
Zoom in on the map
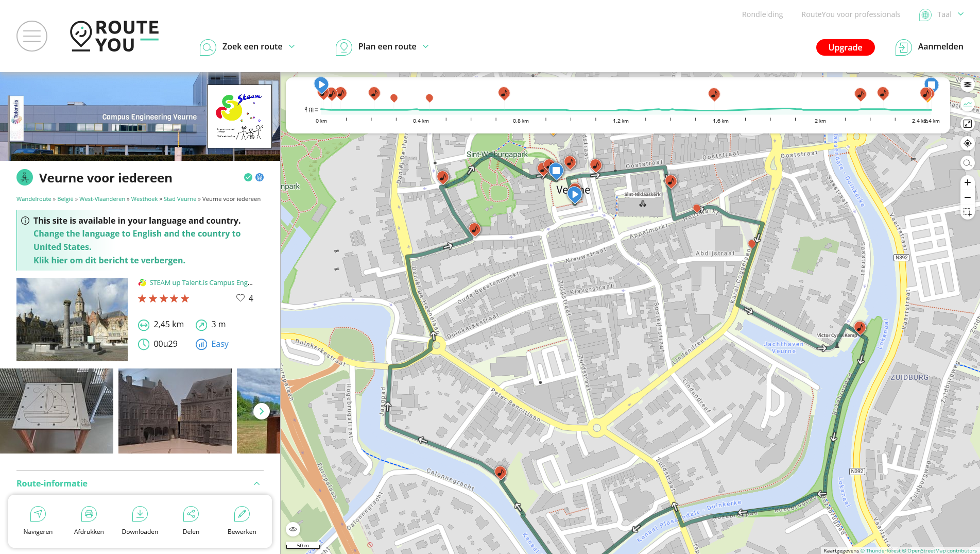click(x=968, y=182)
